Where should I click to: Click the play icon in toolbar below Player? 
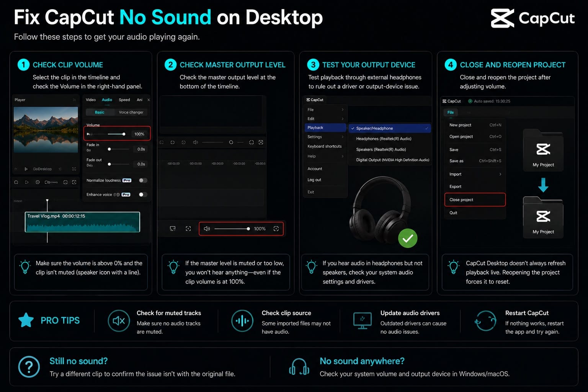[x=27, y=182]
